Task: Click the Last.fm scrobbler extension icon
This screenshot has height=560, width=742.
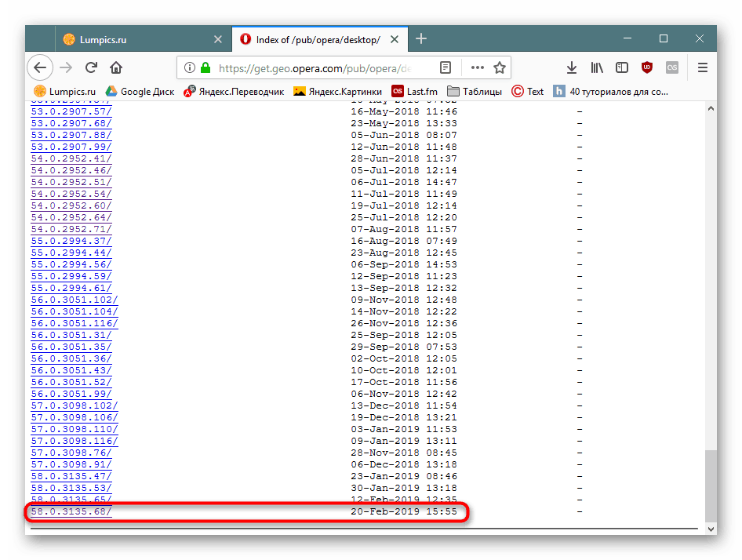Action: (672, 67)
